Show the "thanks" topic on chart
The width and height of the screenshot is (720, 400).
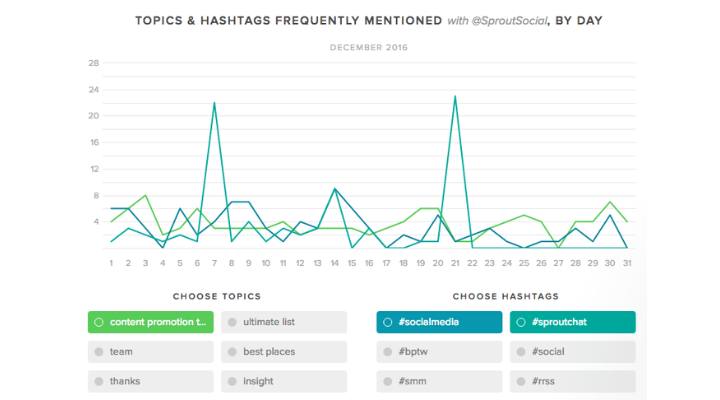point(150,381)
